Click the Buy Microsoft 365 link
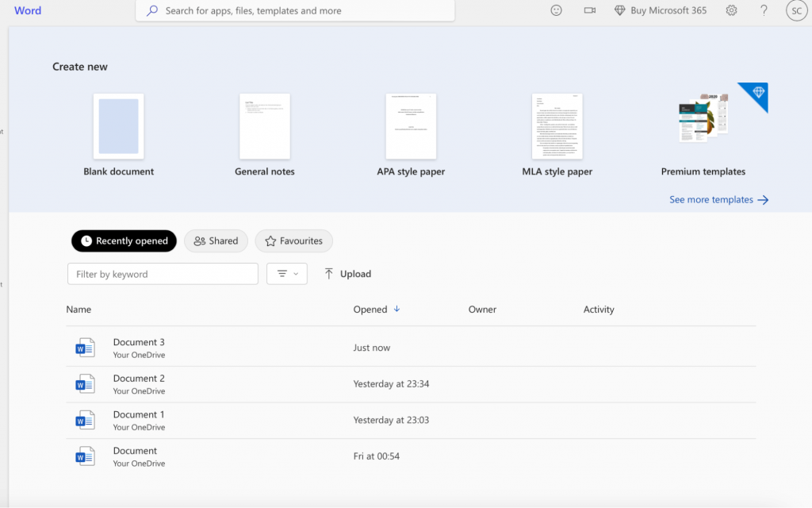Viewport: 812px width, 508px height. click(661, 10)
